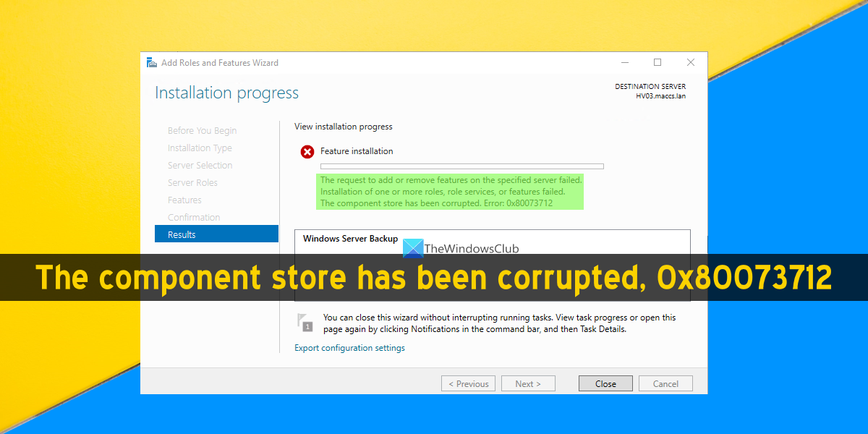The image size is (868, 434).
Task: Select the Installation Type step
Action: pos(200,148)
